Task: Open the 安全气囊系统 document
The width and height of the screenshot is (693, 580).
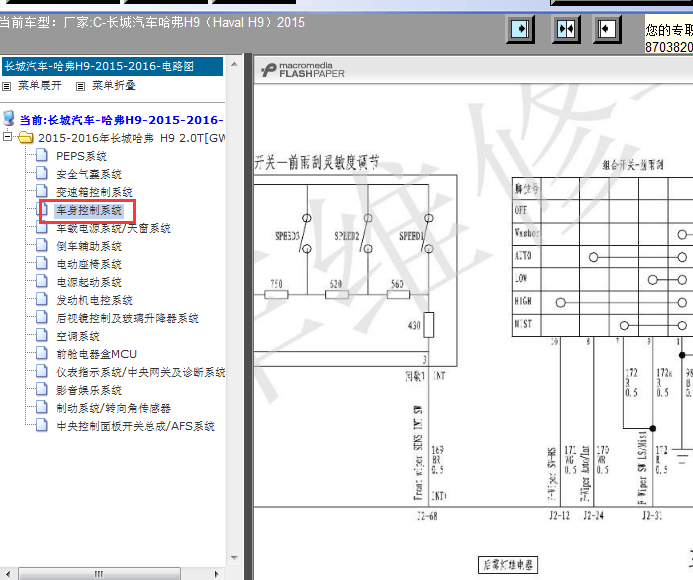Action: [89, 174]
